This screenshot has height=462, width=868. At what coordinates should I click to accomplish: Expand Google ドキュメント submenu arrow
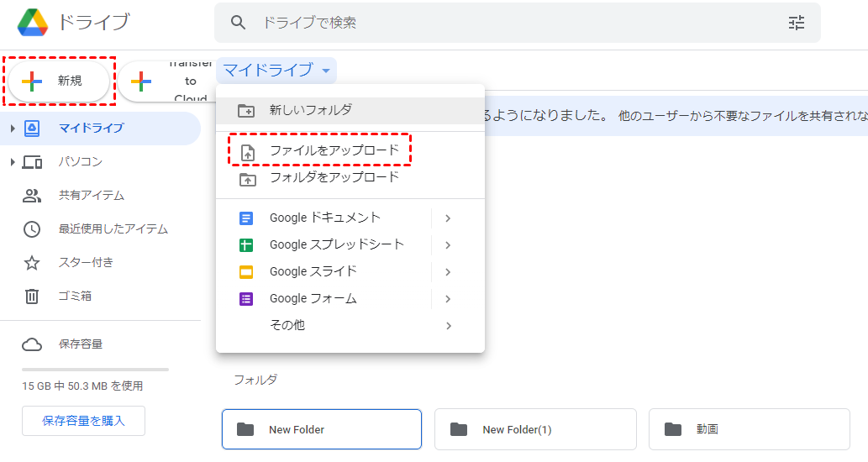(448, 218)
